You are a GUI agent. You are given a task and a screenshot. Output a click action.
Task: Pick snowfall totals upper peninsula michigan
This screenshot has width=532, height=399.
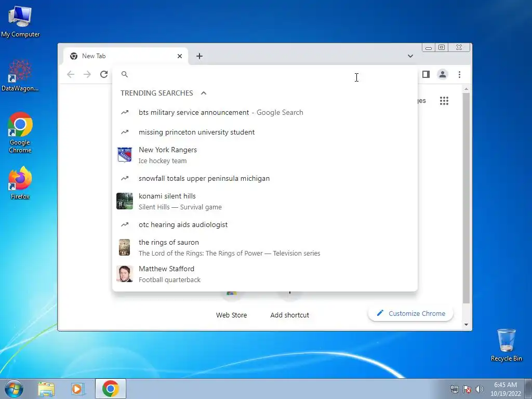(x=264, y=178)
